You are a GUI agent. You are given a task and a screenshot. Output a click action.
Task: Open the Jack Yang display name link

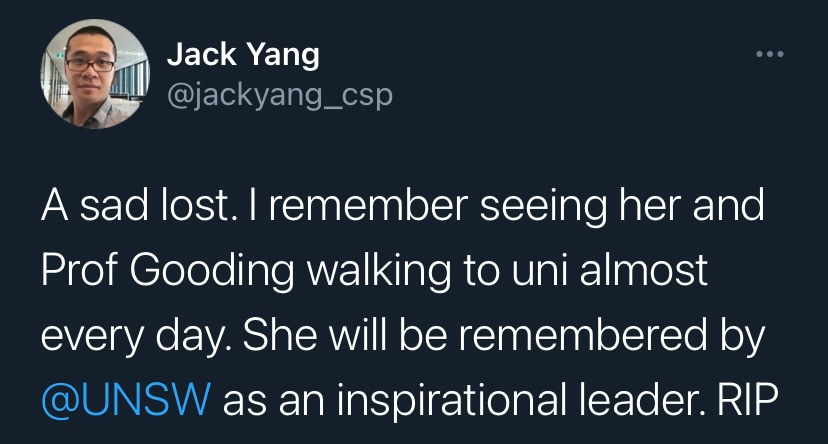[x=243, y=54]
